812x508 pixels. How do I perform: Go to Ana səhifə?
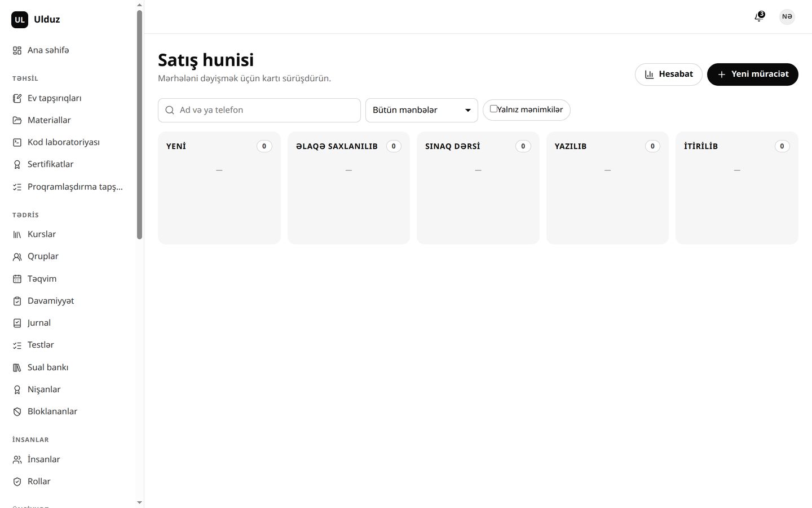pos(67,50)
